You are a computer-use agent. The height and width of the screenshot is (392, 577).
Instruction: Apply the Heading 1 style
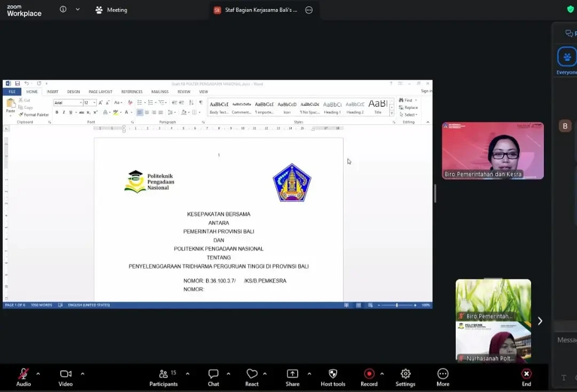(332, 107)
